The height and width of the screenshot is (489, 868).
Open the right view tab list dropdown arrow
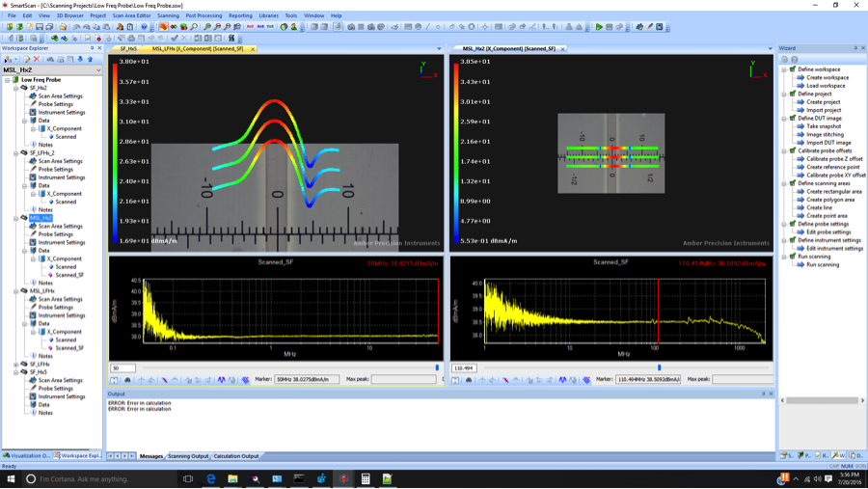tap(770, 49)
